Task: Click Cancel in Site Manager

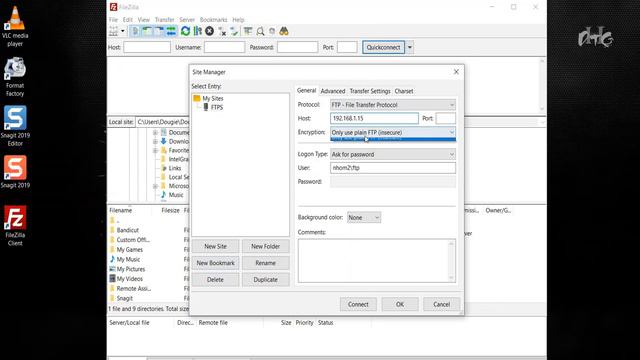Action: pos(441,304)
